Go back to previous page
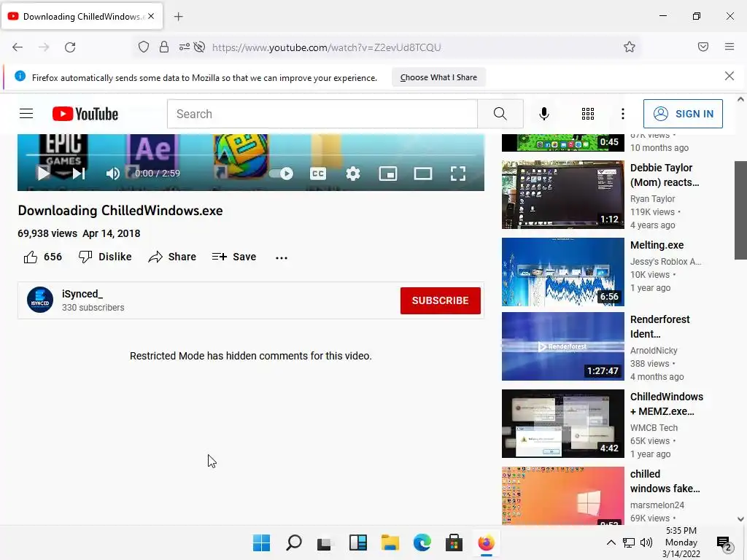 pyautogui.click(x=18, y=47)
